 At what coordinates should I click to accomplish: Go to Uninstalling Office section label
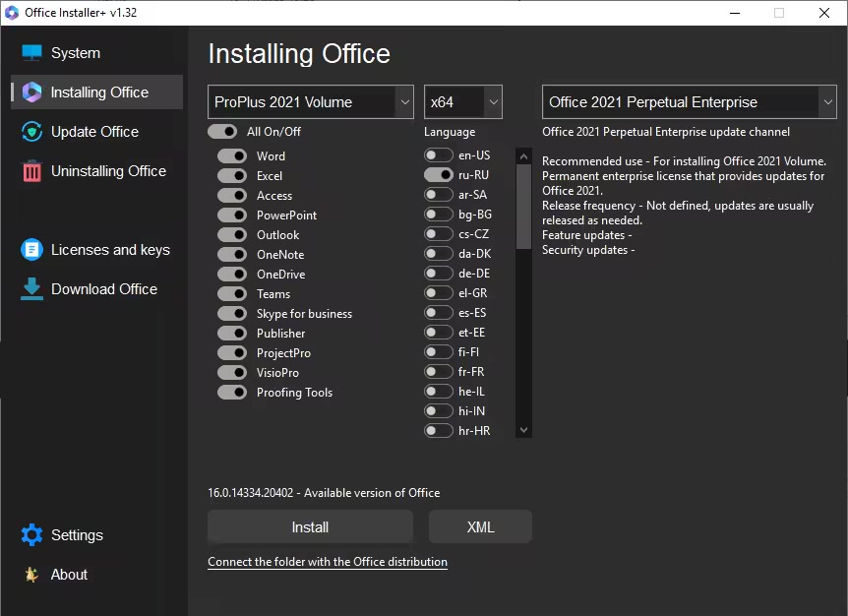[x=108, y=171]
